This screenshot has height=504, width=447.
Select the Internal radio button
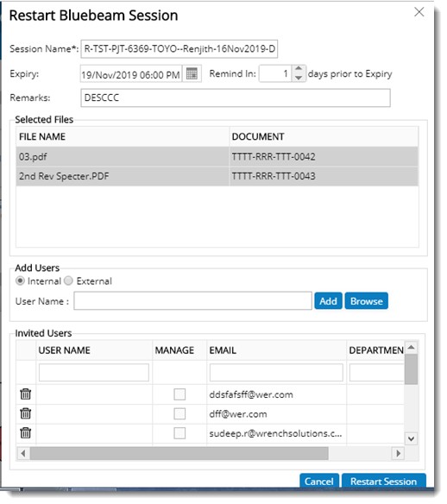click(20, 280)
